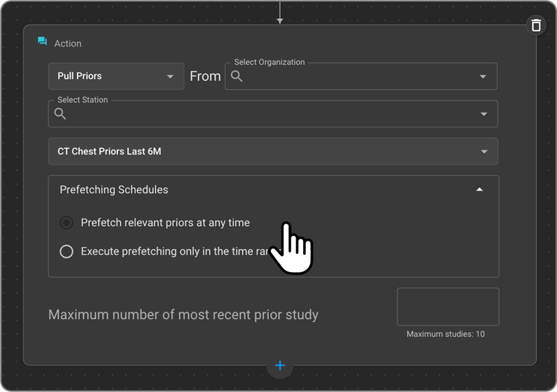
Task: Open the CT Chest Priors Last 6M dropdown
Action: click(273, 152)
